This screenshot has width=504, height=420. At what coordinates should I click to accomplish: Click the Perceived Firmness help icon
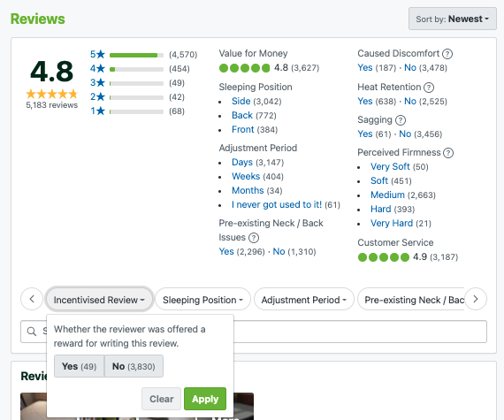click(x=448, y=153)
